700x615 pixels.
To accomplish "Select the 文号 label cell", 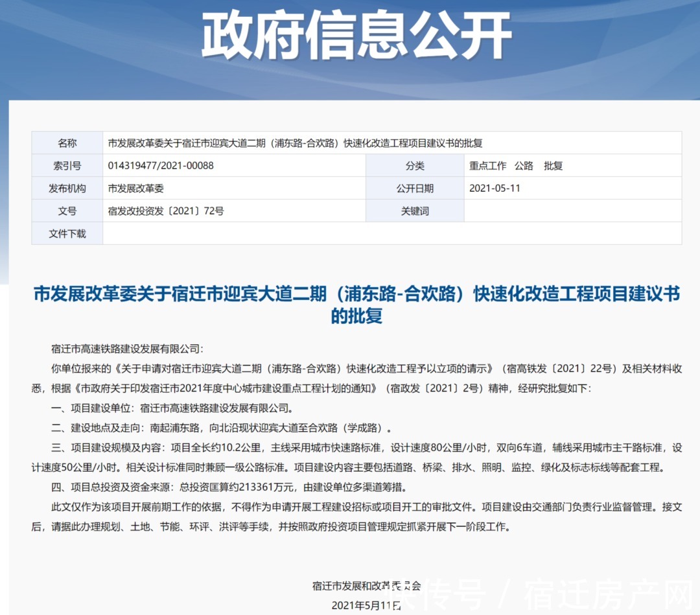I will click(x=67, y=211).
